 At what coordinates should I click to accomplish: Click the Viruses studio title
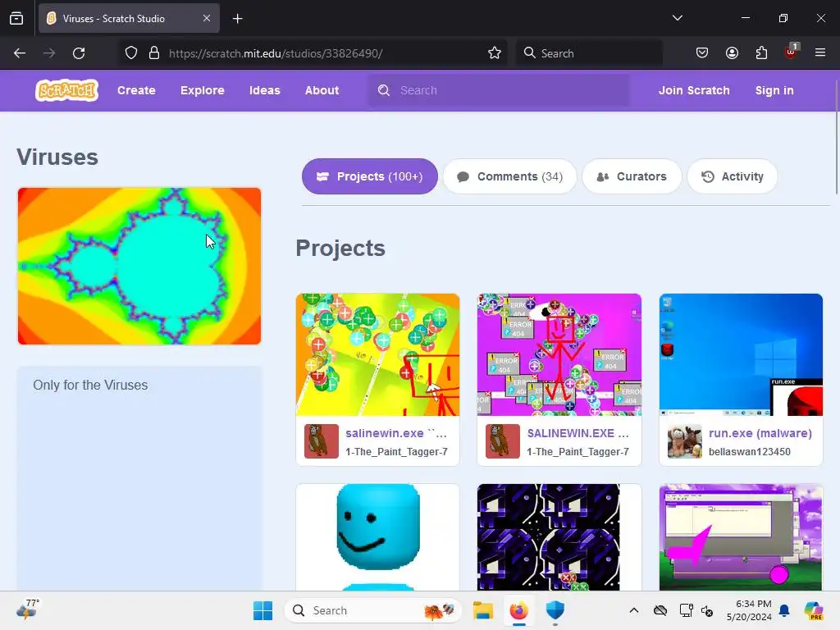pyautogui.click(x=57, y=157)
